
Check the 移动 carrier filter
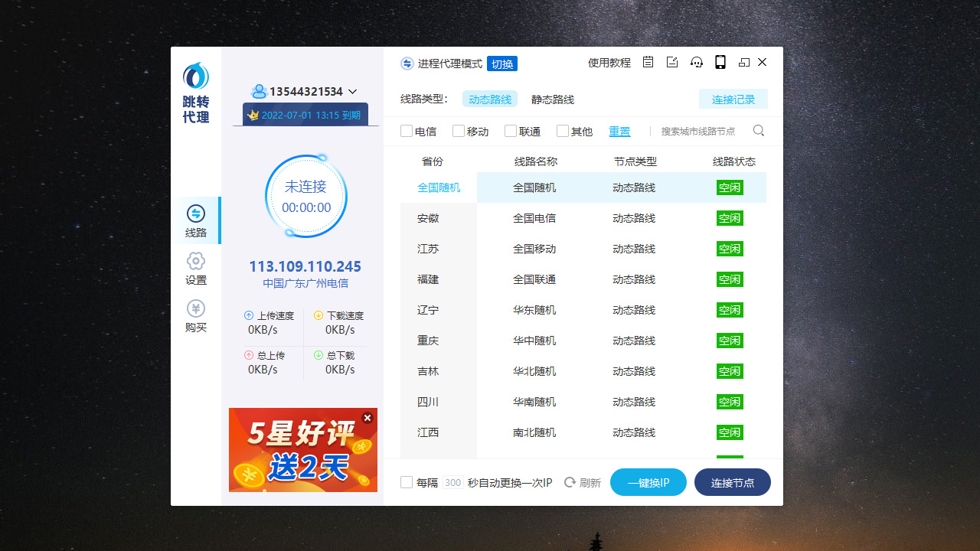pyautogui.click(x=459, y=131)
